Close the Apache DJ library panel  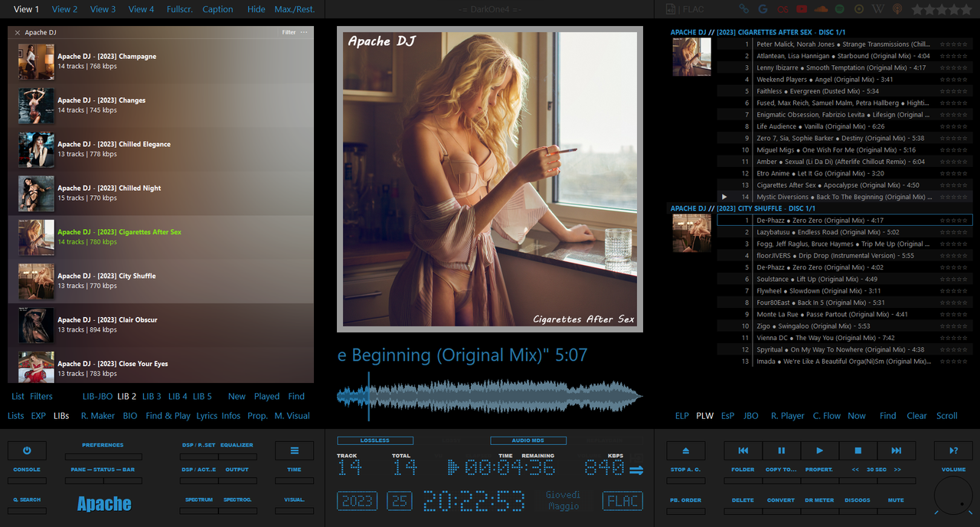click(18, 33)
